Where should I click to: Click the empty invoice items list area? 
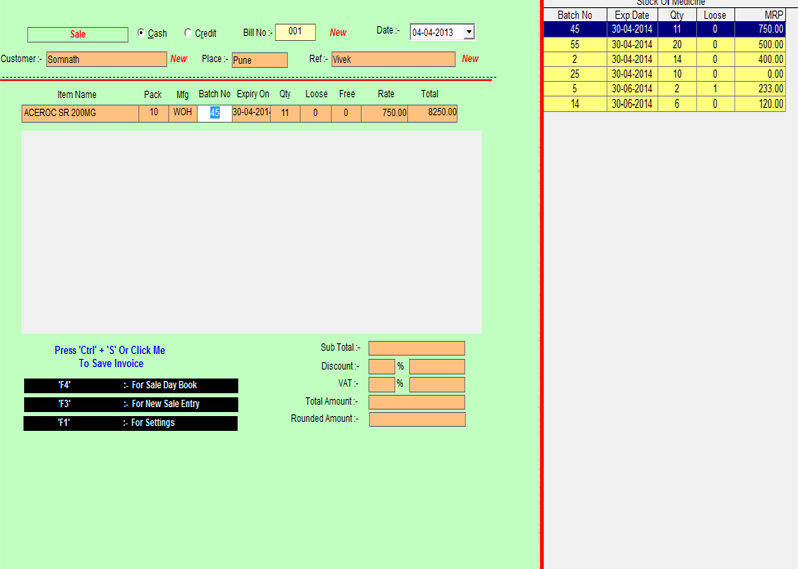click(x=251, y=232)
